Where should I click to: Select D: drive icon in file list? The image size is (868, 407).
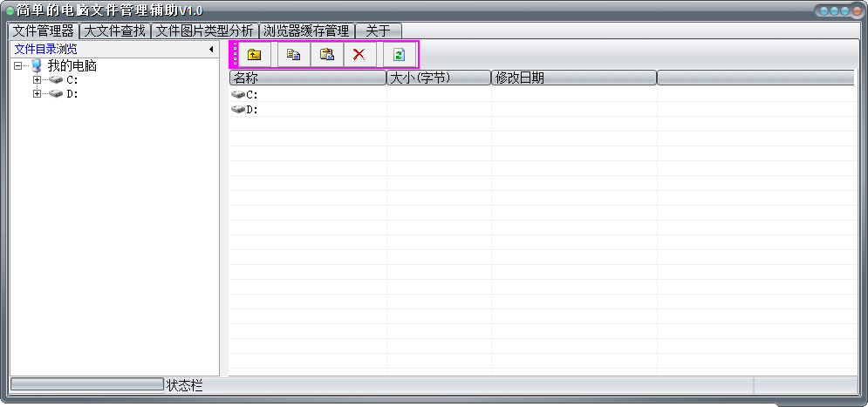tap(238, 110)
